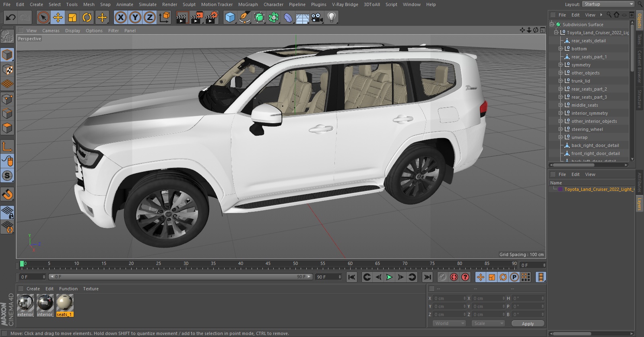Toggle Snap magnet icon

(7, 194)
